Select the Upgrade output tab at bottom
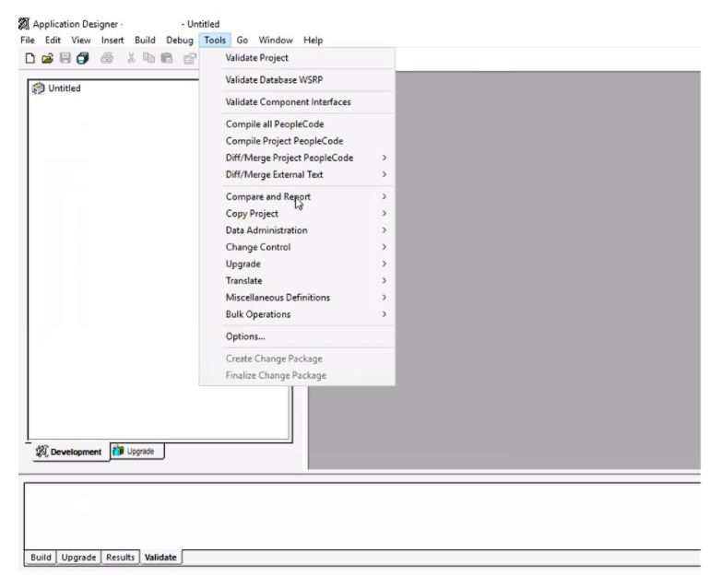Screen dimensions: 710x588 click(x=78, y=558)
